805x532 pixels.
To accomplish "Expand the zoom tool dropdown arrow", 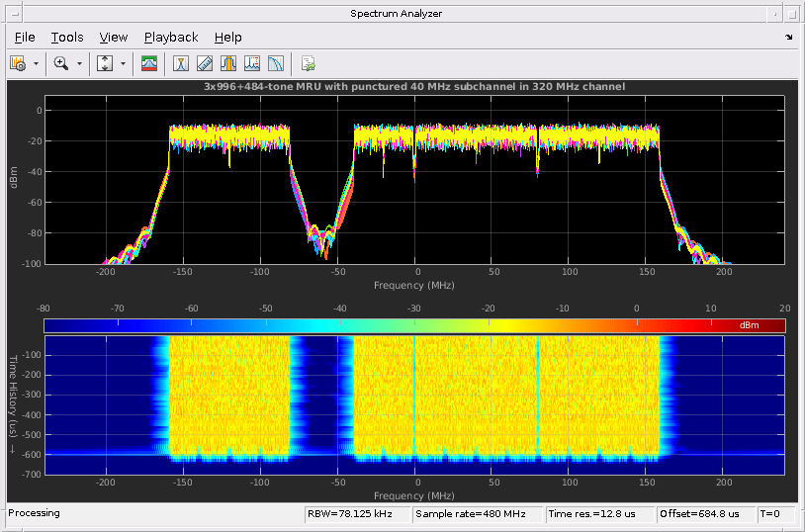I will pyautogui.click(x=79, y=63).
